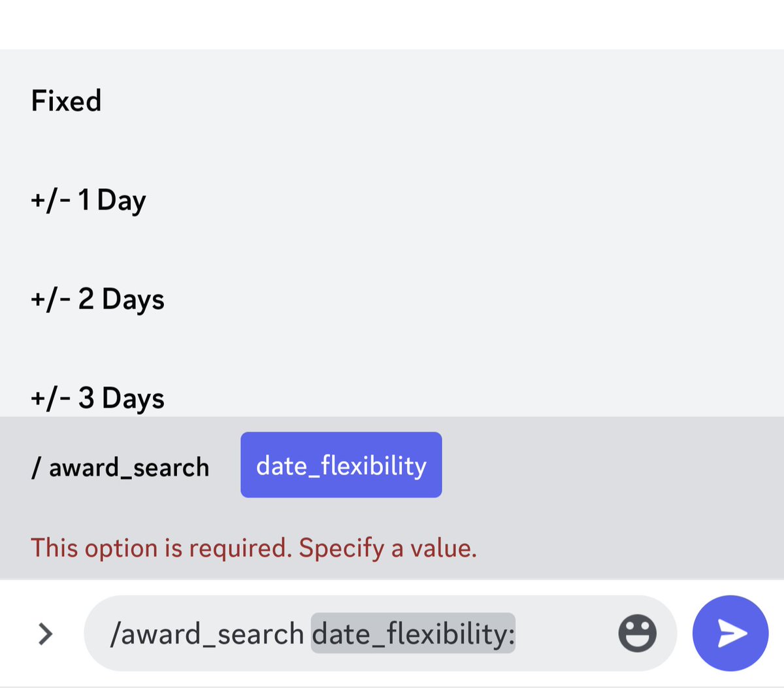Tap the number 2 in +/- 2 Days

tap(86, 299)
